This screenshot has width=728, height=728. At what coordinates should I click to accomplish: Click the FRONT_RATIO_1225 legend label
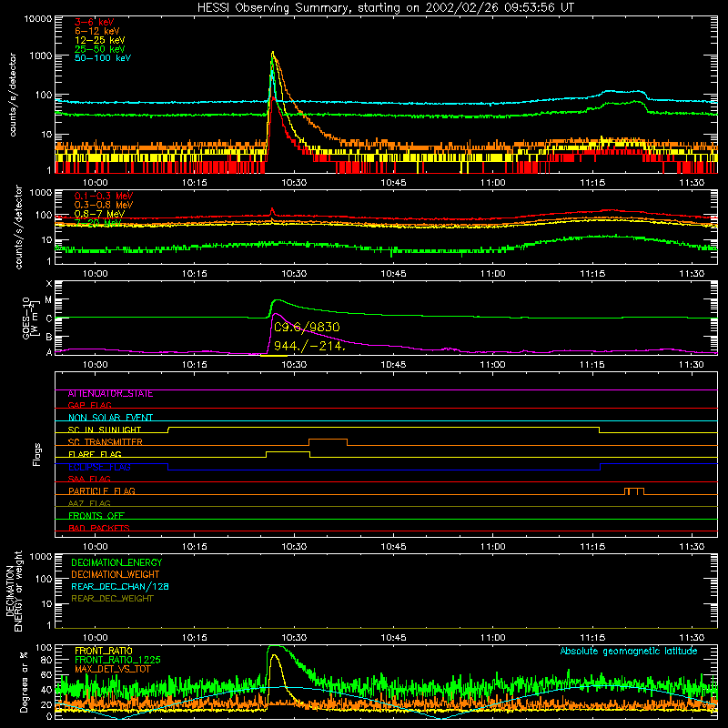pos(117,660)
